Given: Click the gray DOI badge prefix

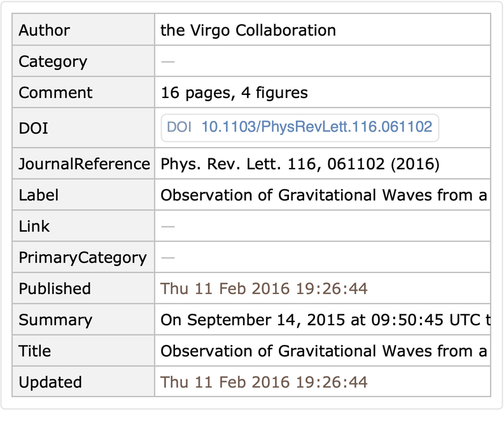Looking at the screenshot, I should pyautogui.click(x=179, y=127).
